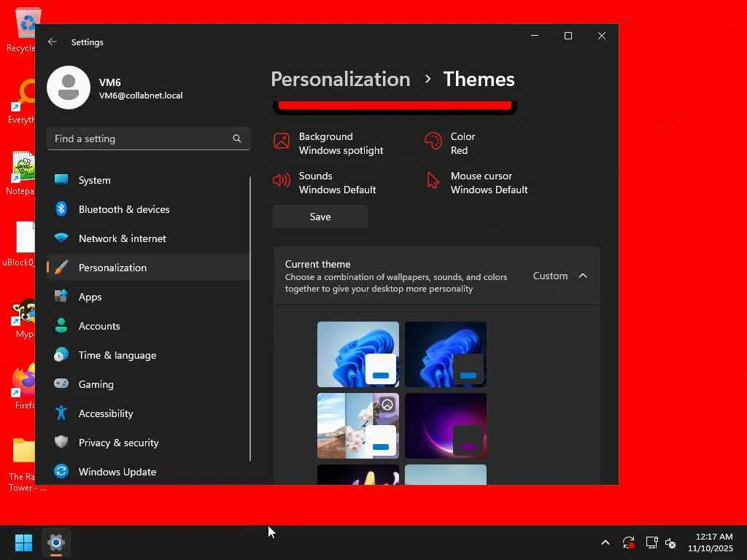This screenshot has height=560, width=747.
Task: Click the Accounts person icon
Action: [61, 325]
